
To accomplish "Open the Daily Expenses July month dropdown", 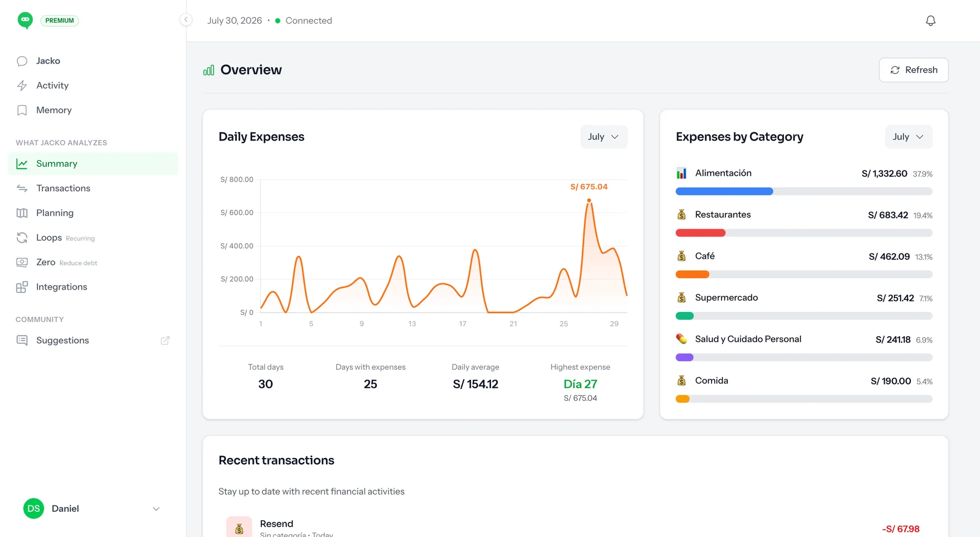I will tap(604, 137).
